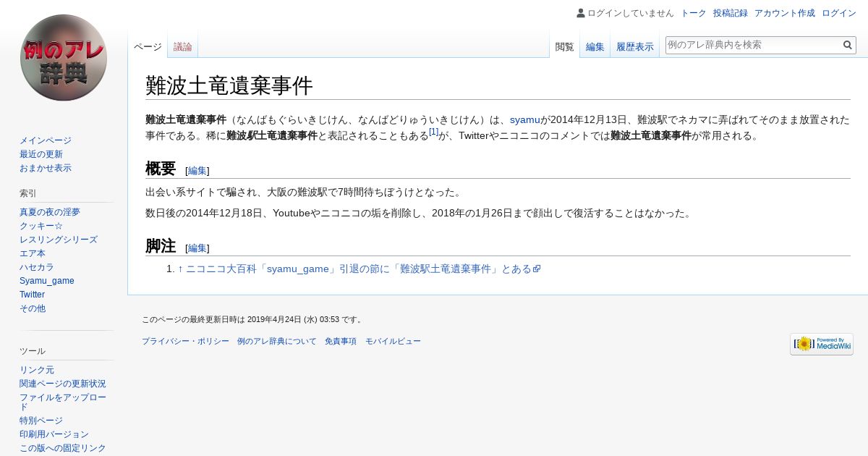
Task: Click the not-logged-in user icon
Action: click(581, 13)
